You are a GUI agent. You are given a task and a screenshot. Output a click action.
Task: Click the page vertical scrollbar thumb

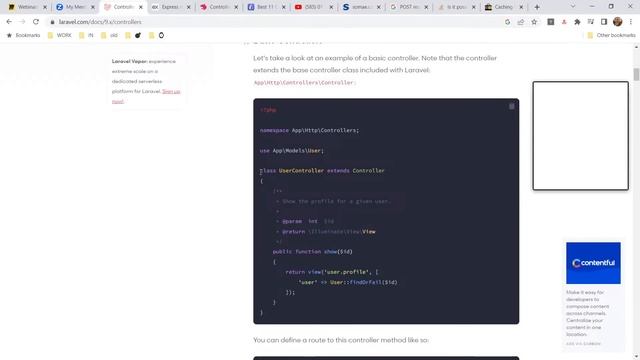coord(636,75)
